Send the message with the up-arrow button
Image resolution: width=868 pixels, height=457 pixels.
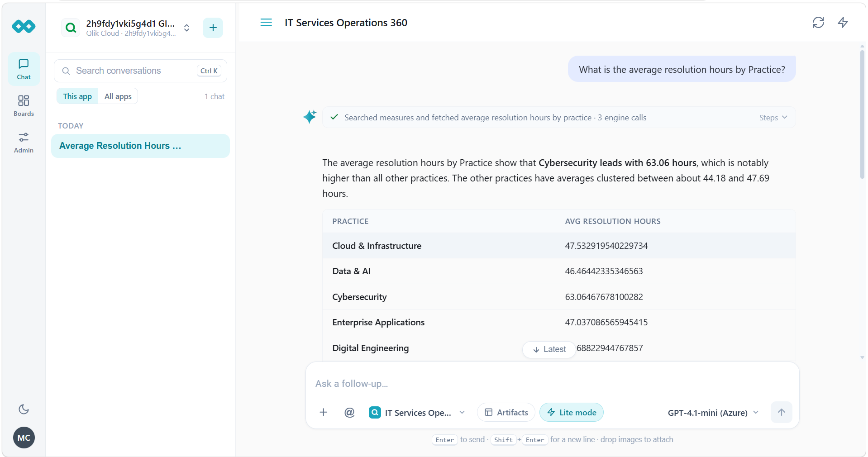point(781,412)
